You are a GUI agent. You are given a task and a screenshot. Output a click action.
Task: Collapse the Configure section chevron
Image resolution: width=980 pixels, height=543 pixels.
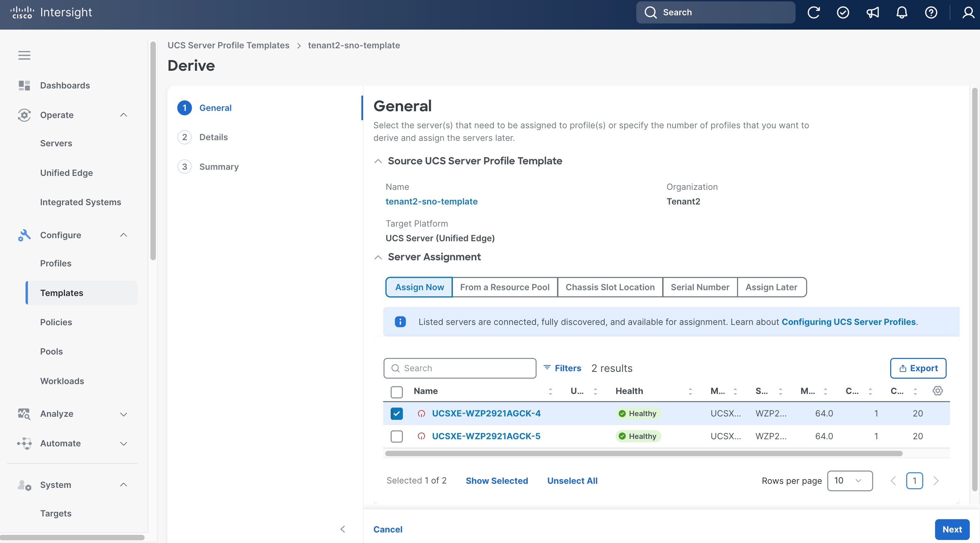[123, 235]
